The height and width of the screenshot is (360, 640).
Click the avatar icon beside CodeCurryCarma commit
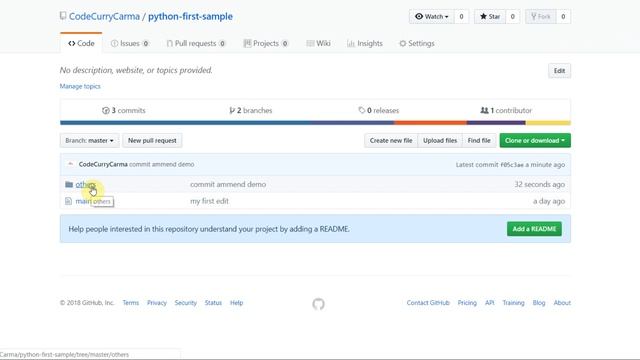click(x=70, y=164)
